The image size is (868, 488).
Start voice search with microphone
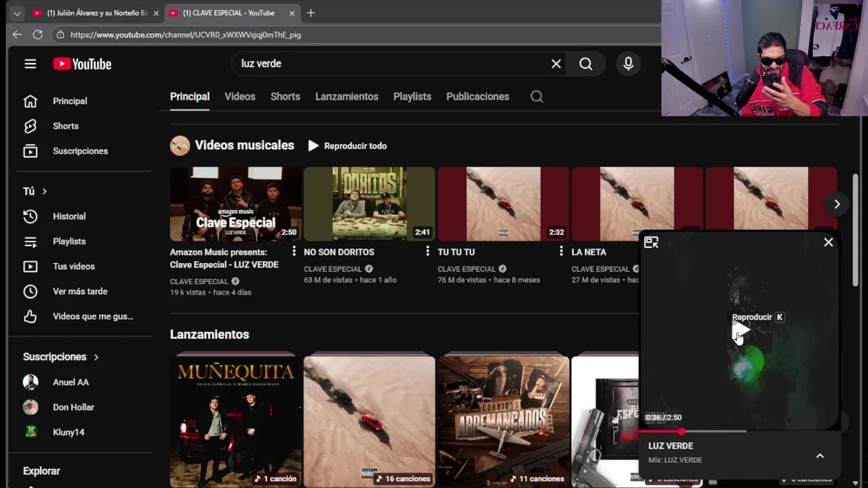click(x=629, y=64)
